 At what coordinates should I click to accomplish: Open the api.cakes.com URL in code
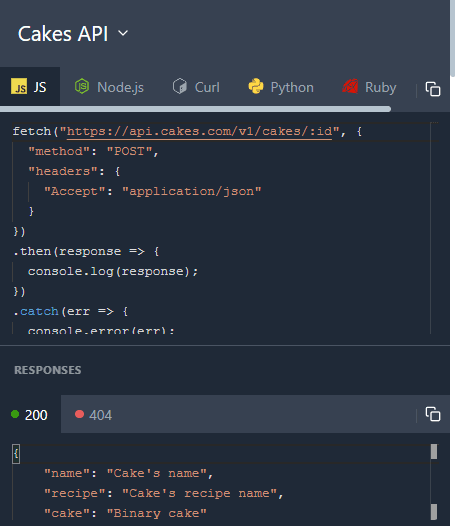point(199,131)
